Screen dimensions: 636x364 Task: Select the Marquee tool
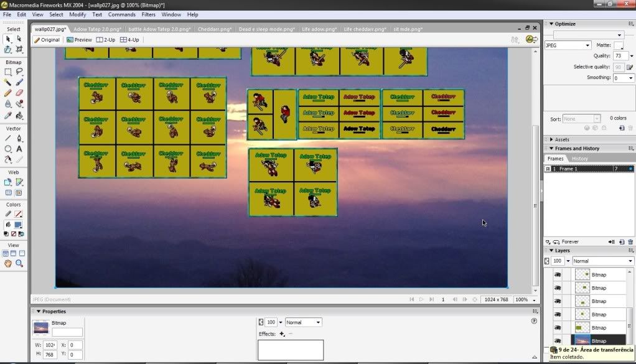pos(8,72)
